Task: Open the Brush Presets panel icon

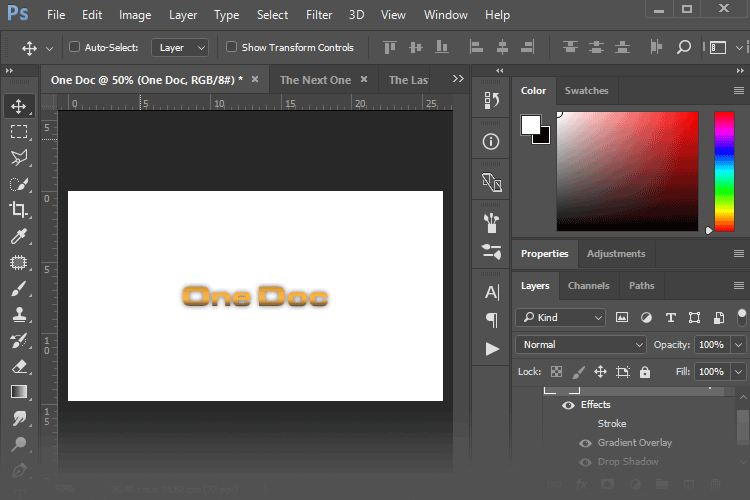Action: (491, 223)
